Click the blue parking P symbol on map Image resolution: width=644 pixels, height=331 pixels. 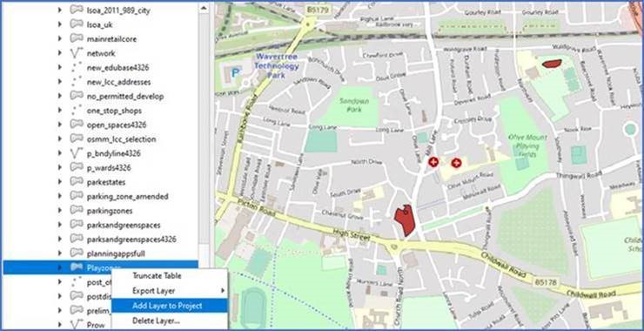pyautogui.click(x=235, y=73)
